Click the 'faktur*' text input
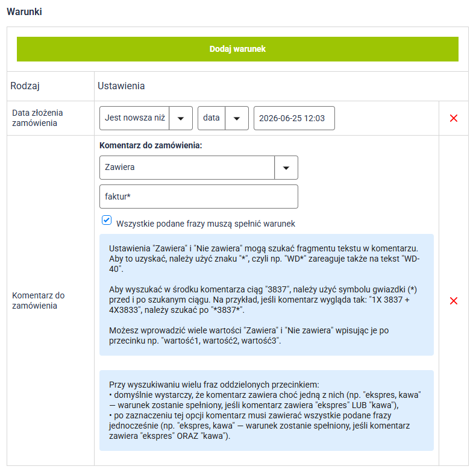 (x=199, y=197)
